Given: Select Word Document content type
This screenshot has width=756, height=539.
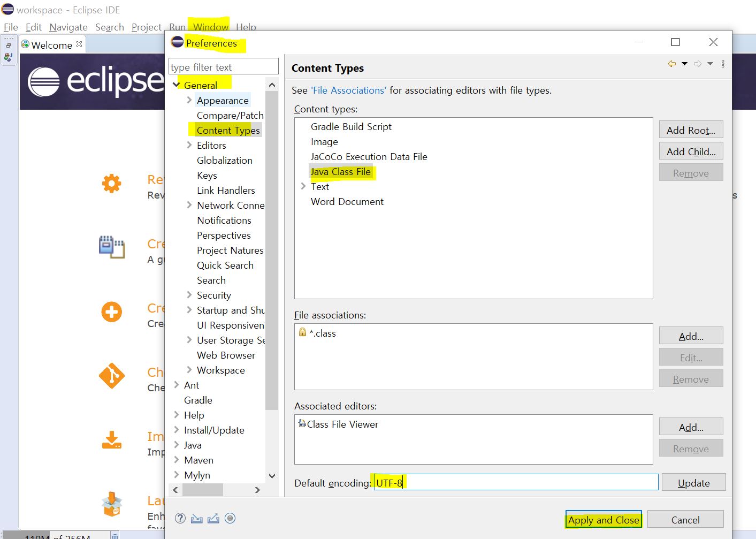Looking at the screenshot, I should [x=347, y=201].
